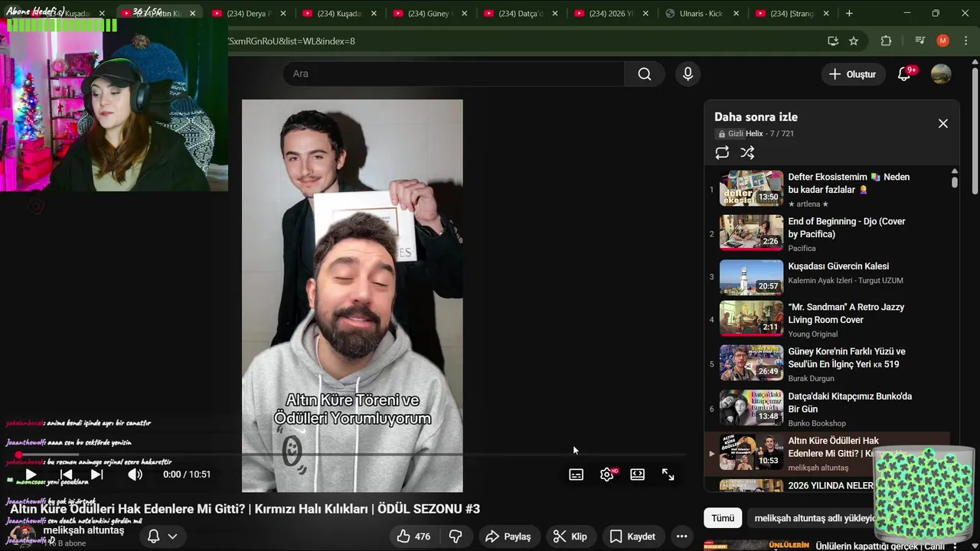Select melikşah altuntaş adlı yükleyici chip

[x=814, y=518]
